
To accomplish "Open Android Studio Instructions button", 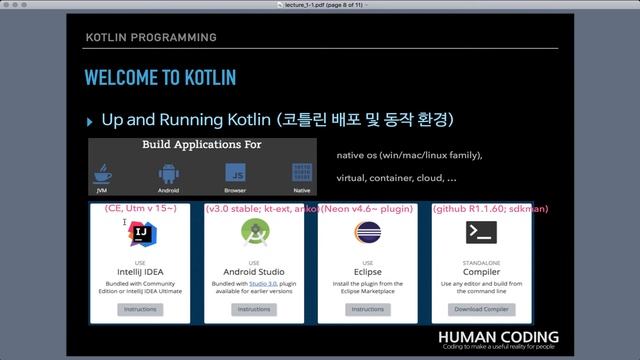I will tap(254, 309).
